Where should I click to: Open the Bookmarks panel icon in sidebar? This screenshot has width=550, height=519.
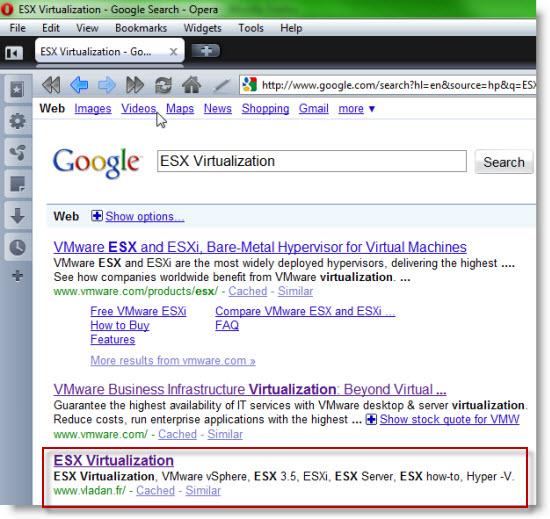(17, 90)
